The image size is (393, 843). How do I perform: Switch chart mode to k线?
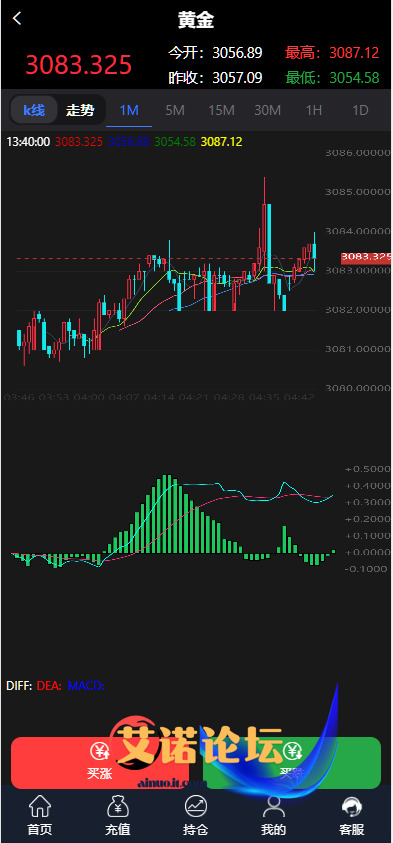tap(34, 111)
